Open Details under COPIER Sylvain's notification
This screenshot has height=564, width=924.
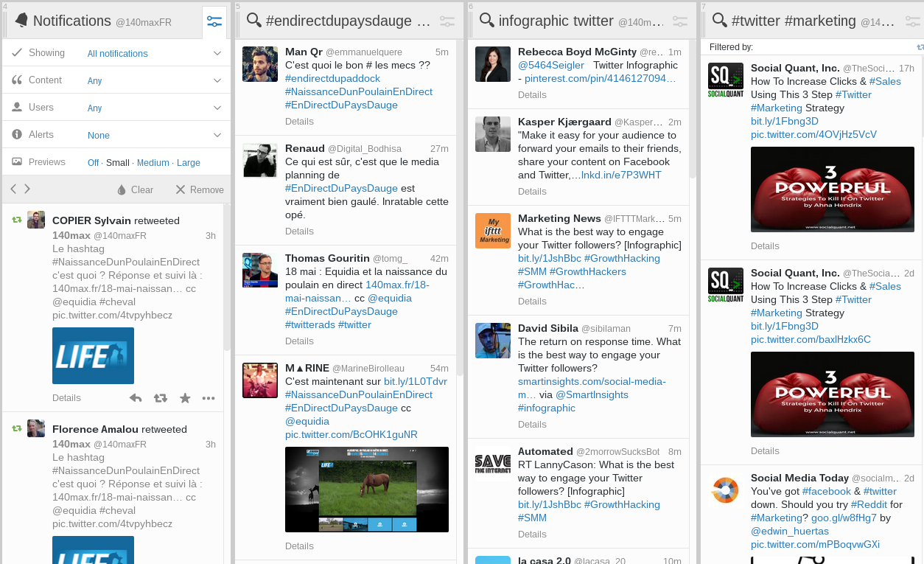click(x=66, y=398)
